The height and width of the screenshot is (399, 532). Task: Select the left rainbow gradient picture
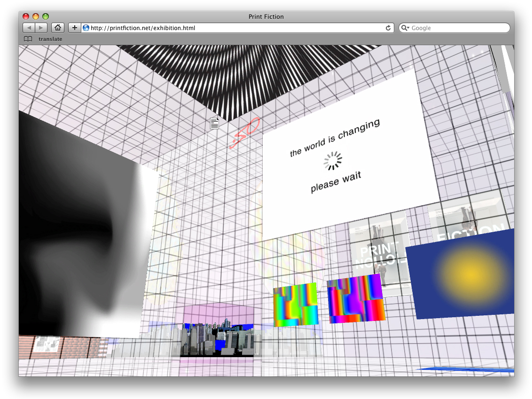tap(296, 304)
